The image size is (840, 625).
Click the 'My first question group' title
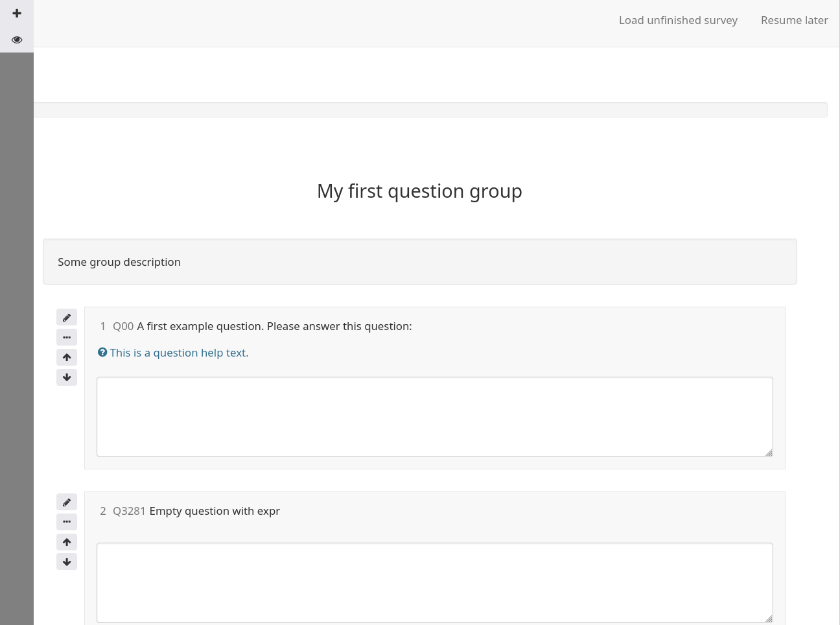click(x=419, y=191)
